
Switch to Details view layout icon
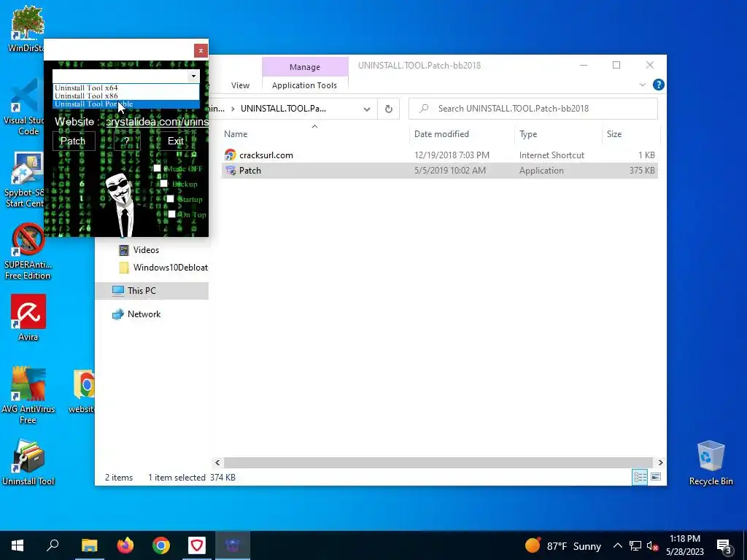tap(640, 477)
